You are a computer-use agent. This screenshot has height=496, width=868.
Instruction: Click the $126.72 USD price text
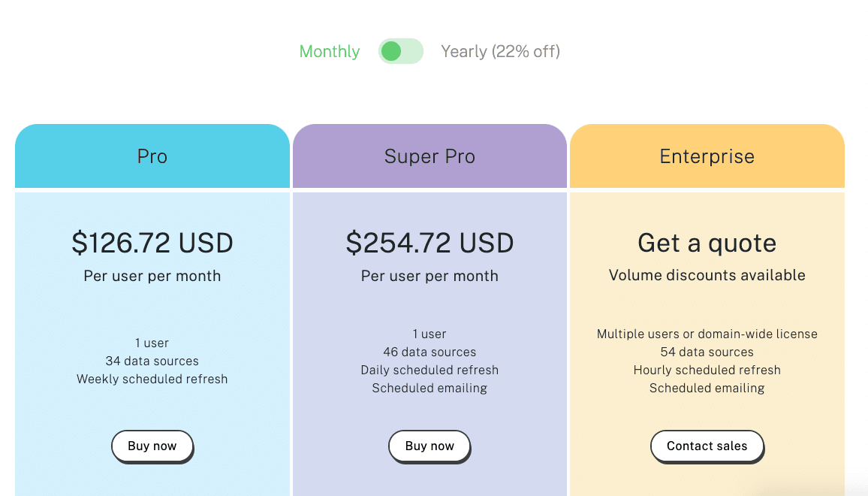click(152, 243)
